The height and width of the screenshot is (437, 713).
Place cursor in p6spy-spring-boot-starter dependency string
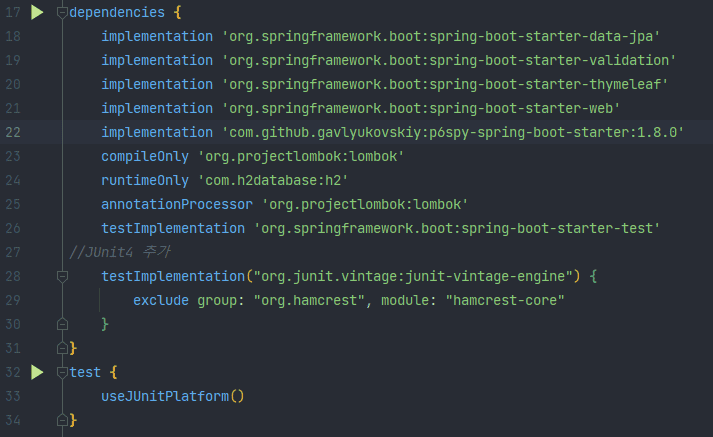(x=453, y=132)
